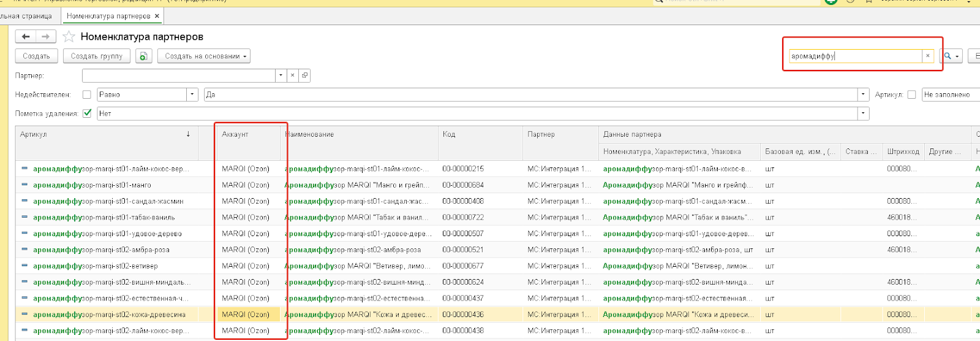Expand the Нет value dropdown arrow
Image resolution: width=980 pixels, height=341 pixels.
click(x=864, y=113)
